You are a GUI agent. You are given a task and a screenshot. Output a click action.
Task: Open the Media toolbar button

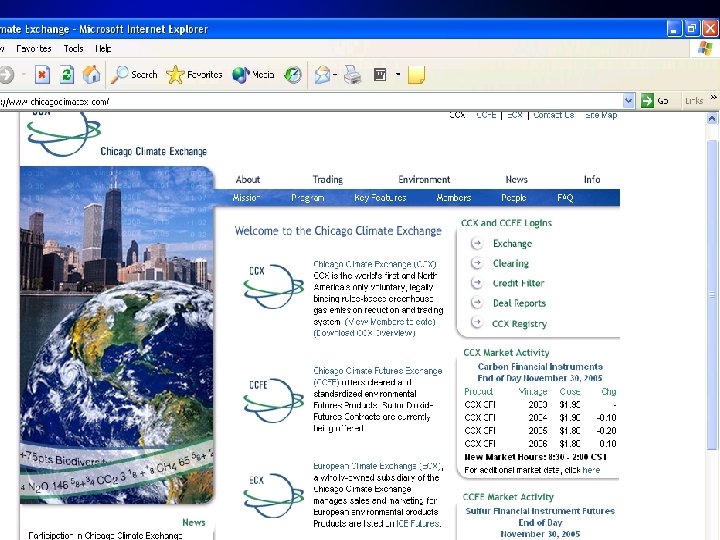(x=253, y=74)
